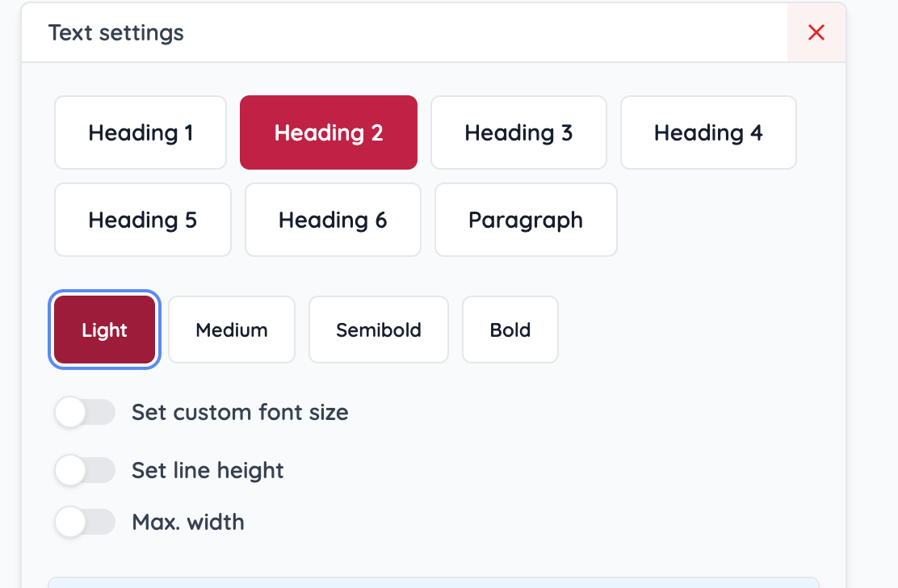Turn on the Set line height option

pos(85,470)
